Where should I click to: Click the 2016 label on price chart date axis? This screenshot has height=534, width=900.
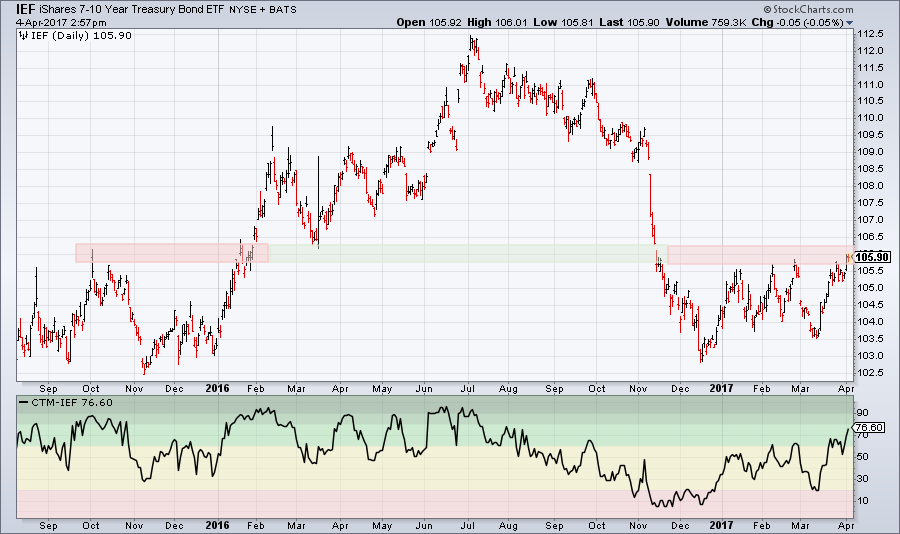tap(218, 389)
